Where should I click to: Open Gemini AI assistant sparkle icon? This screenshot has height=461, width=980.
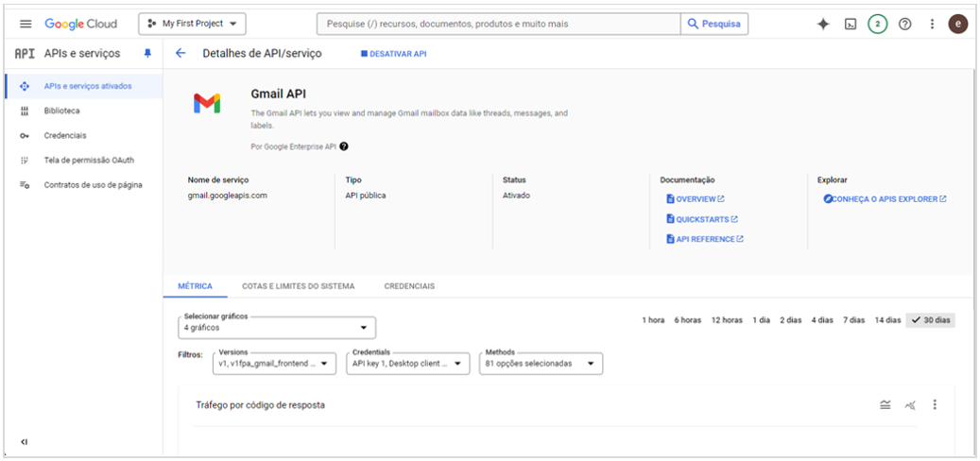pyautogui.click(x=823, y=24)
